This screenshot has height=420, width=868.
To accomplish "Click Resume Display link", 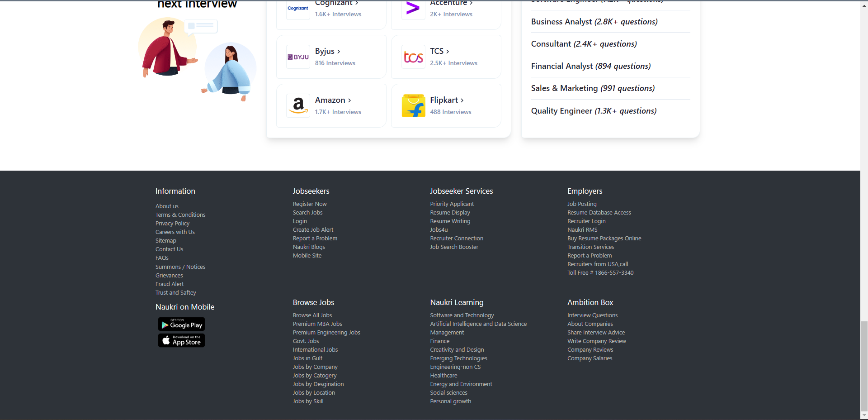I will [x=450, y=213].
